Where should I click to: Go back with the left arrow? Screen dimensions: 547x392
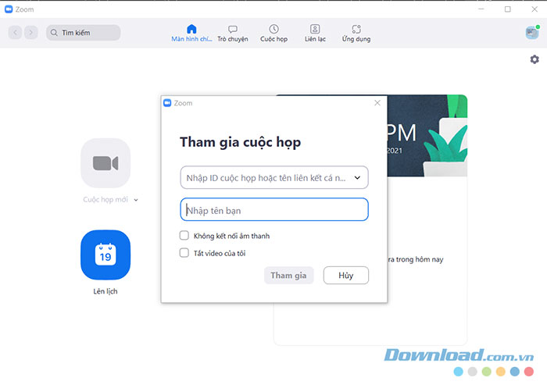pyautogui.click(x=16, y=33)
